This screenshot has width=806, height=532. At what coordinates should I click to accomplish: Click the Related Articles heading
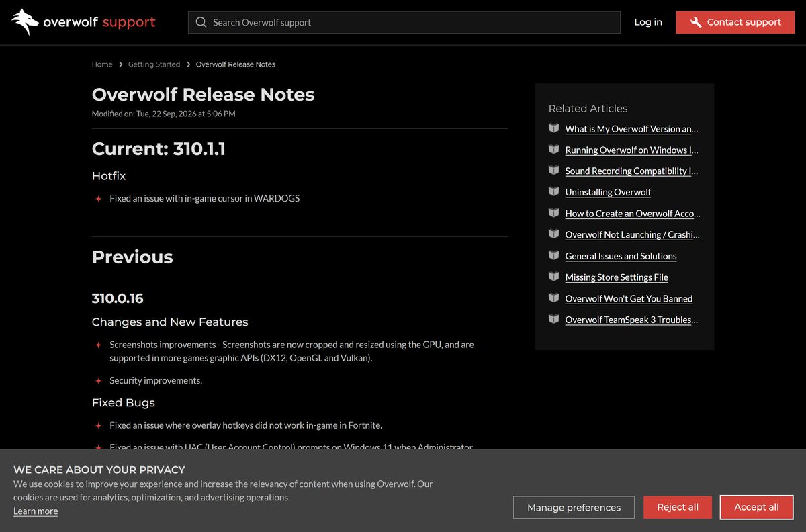(588, 109)
